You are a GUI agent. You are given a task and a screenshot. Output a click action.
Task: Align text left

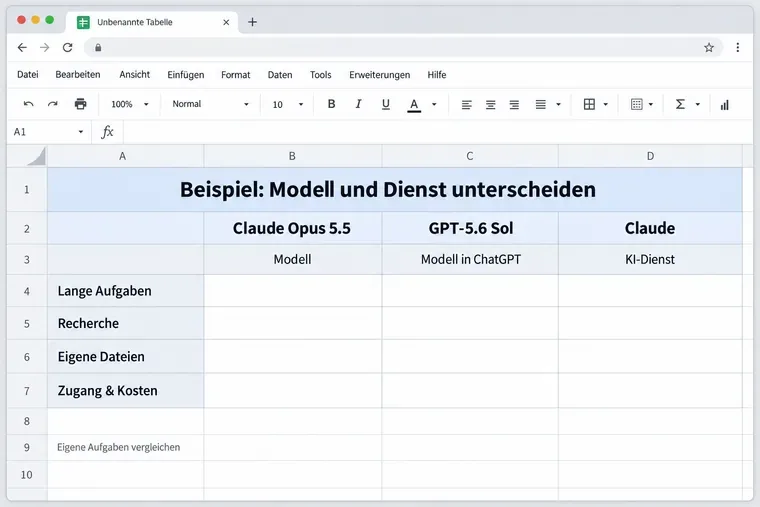pyautogui.click(x=466, y=104)
